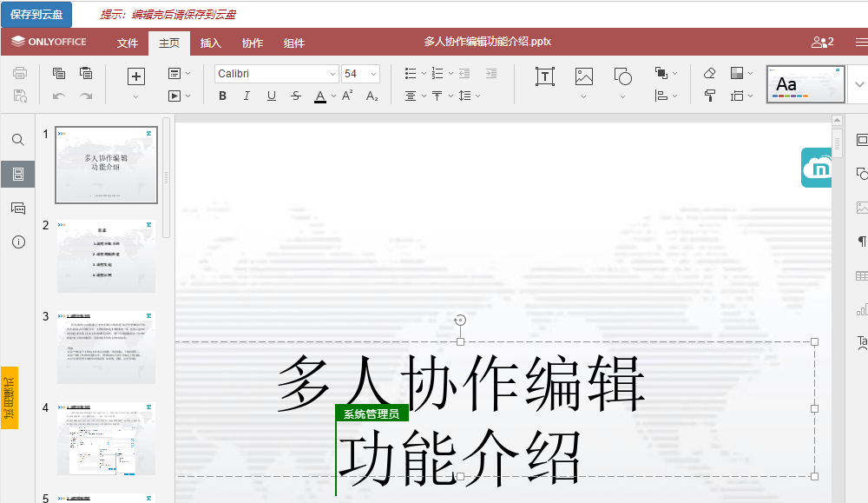Screen dimensions: 868x503
Task: Expand the add slide dropdown arrow
Action: (x=135, y=97)
